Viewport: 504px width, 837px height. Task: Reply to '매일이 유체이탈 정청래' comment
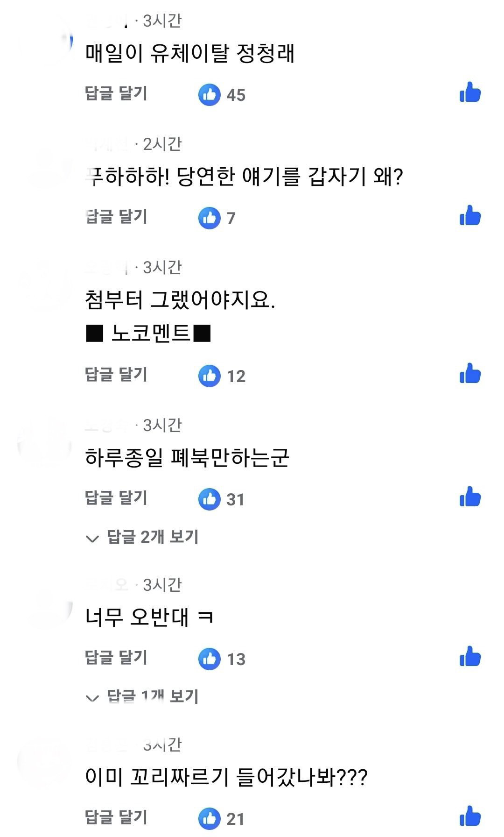(116, 93)
